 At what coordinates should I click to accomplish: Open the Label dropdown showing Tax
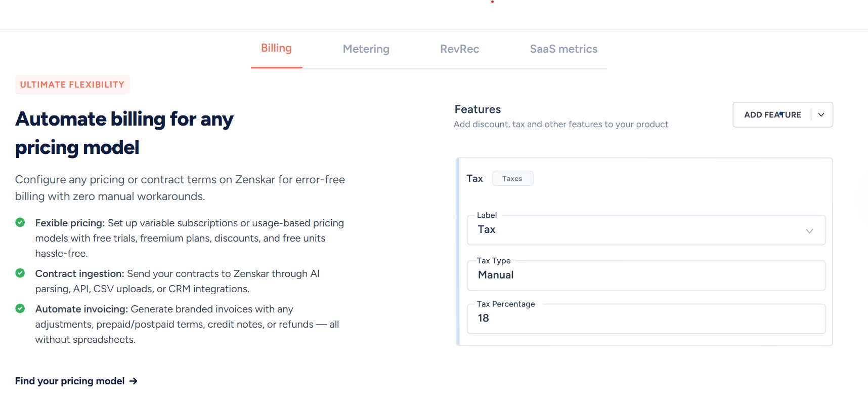click(x=646, y=230)
